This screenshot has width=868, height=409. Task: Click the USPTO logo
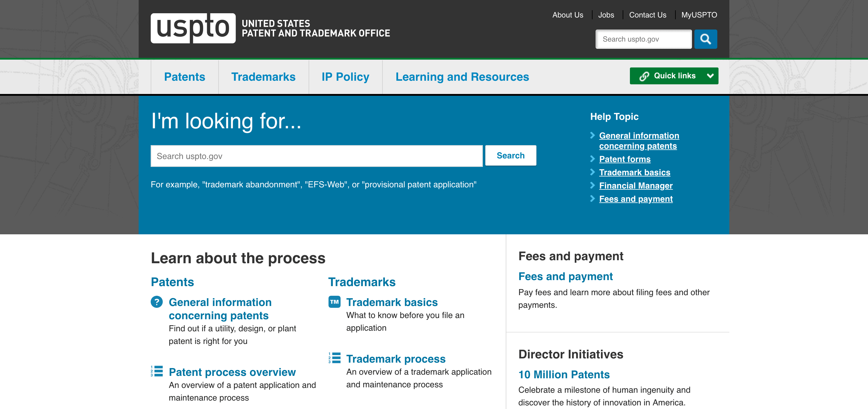click(193, 28)
